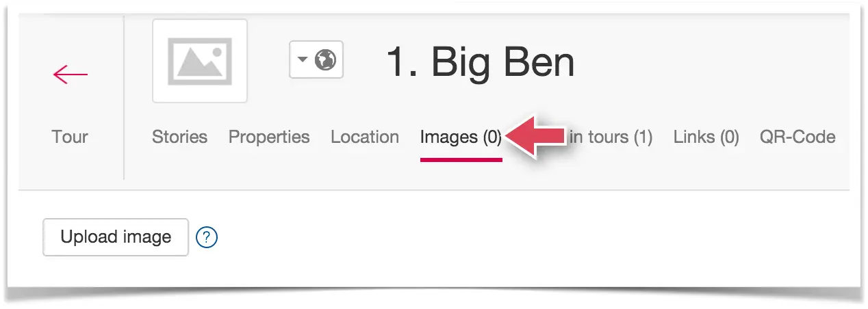Click the "Big Ben" title text
The width and height of the screenshot is (868, 309).
point(503,62)
